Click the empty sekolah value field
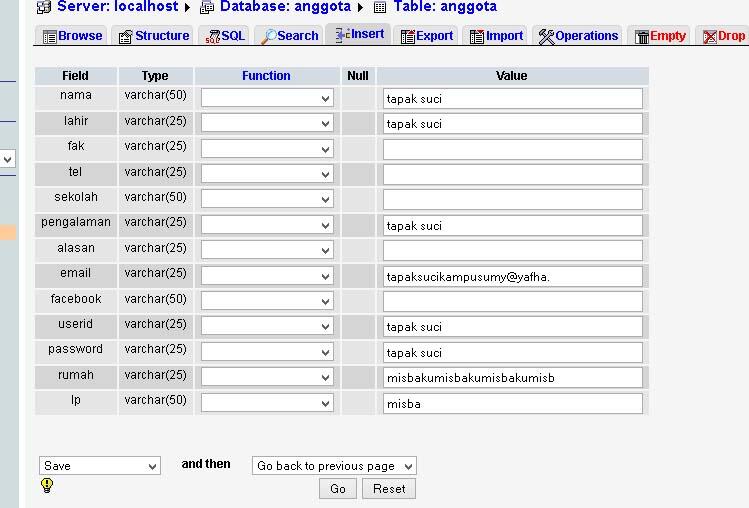This screenshot has height=508, width=749. (x=513, y=199)
